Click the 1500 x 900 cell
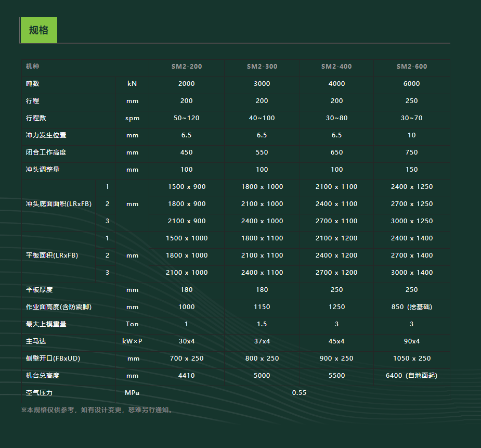 [187, 187]
